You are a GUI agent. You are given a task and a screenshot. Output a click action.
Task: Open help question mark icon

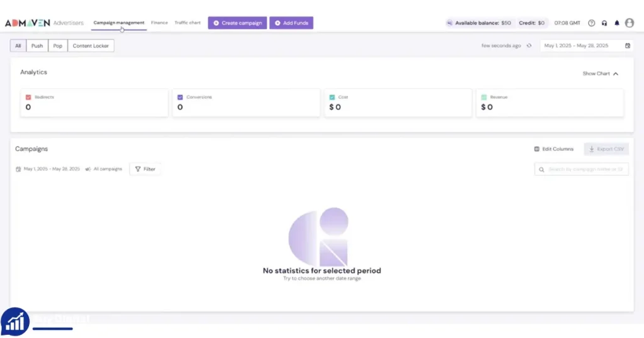click(591, 23)
